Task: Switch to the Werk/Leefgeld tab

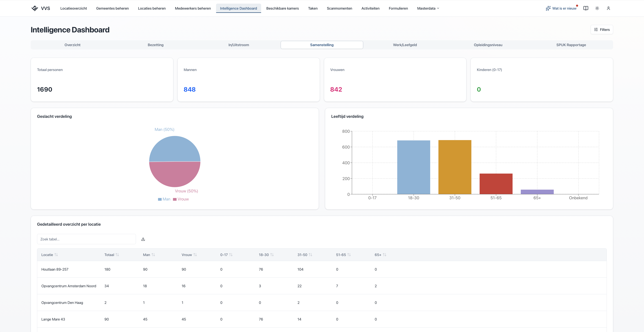Action: tap(405, 45)
